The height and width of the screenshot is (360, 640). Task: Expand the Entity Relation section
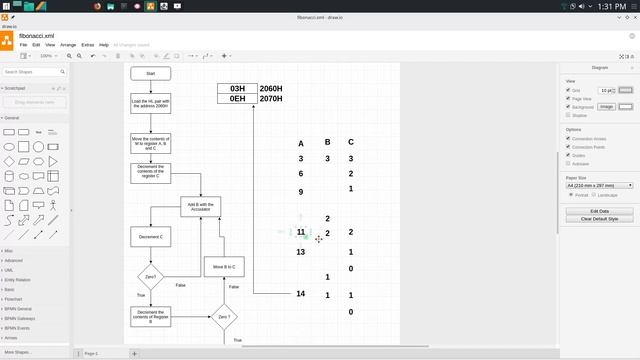tap(17, 280)
